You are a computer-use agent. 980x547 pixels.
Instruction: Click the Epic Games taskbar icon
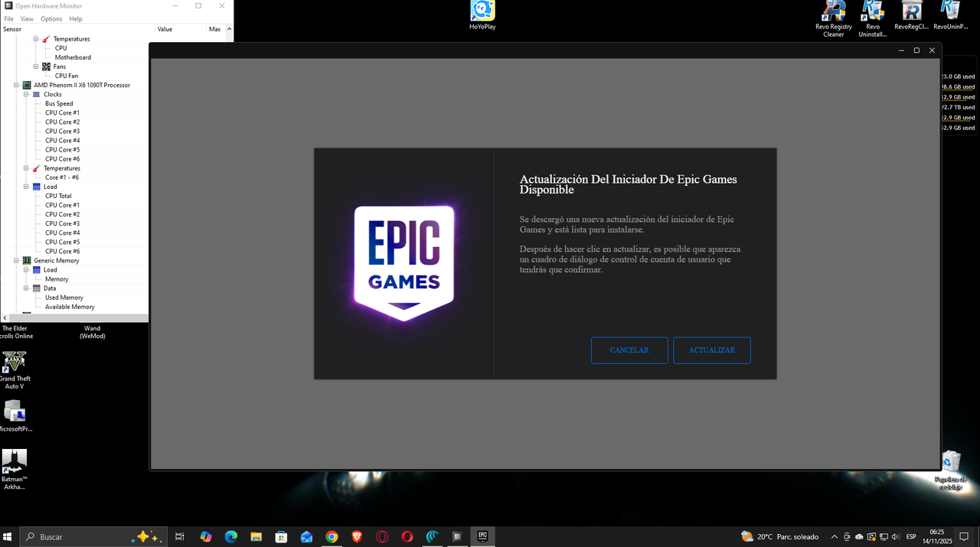482,537
